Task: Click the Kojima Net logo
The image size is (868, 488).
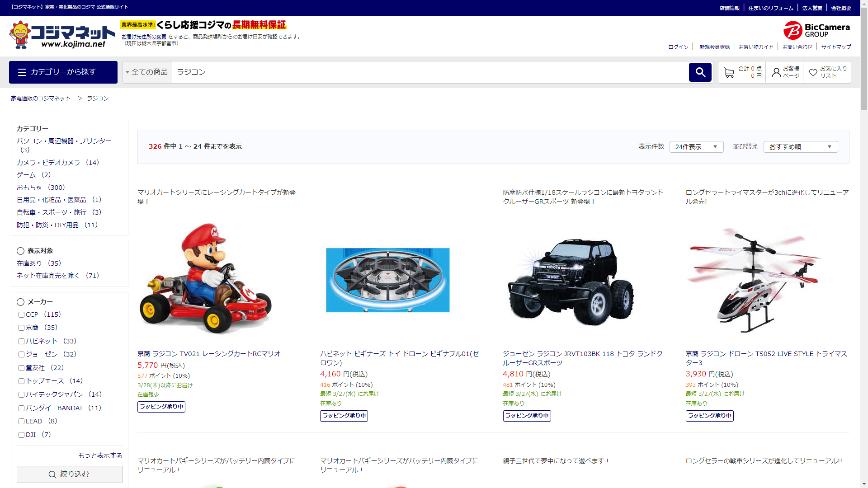Action: coord(62,35)
